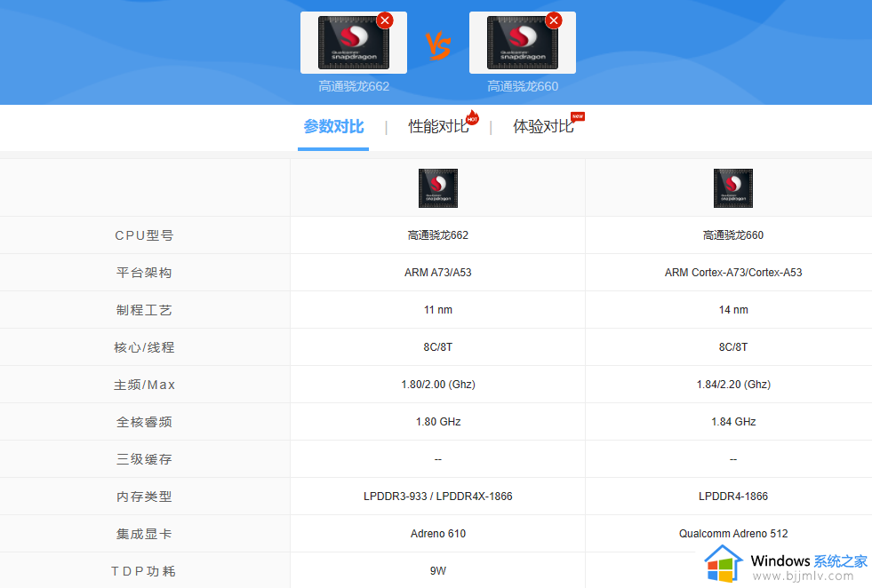The width and height of the screenshot is (872, 588).
Task: Click the Snapdragon 660 chip icon in table
Action: tap(733, 188)
